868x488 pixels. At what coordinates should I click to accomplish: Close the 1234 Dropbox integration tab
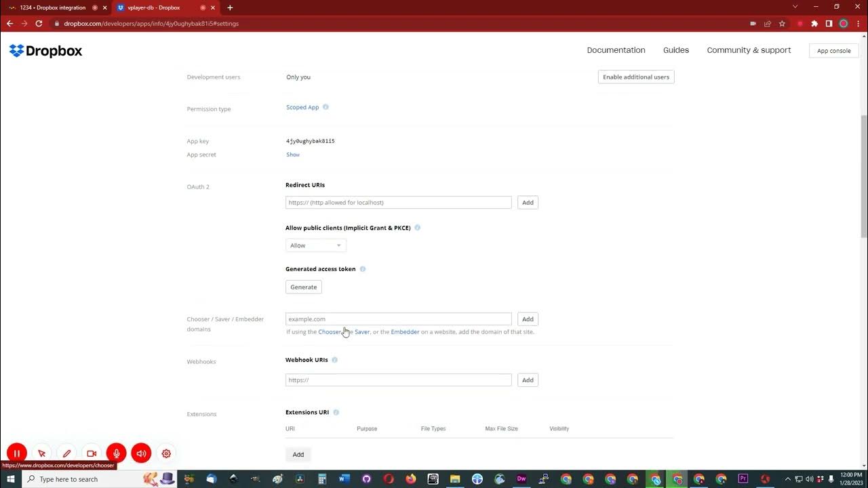104,7
